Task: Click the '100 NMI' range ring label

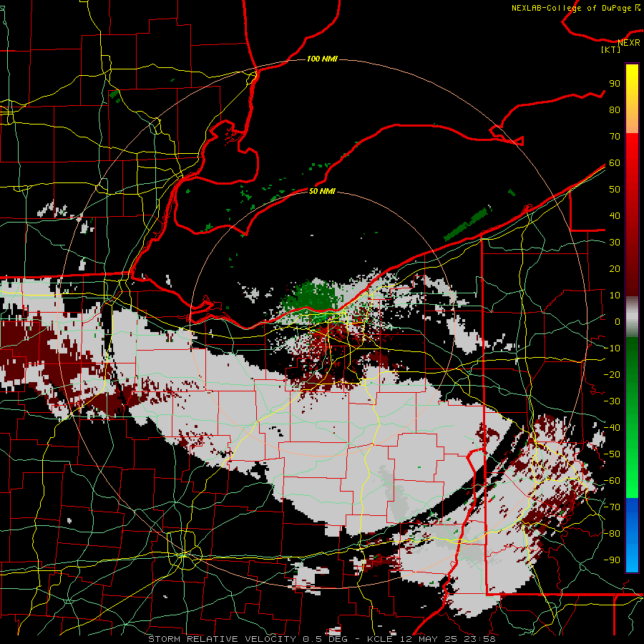Action: 322,59
